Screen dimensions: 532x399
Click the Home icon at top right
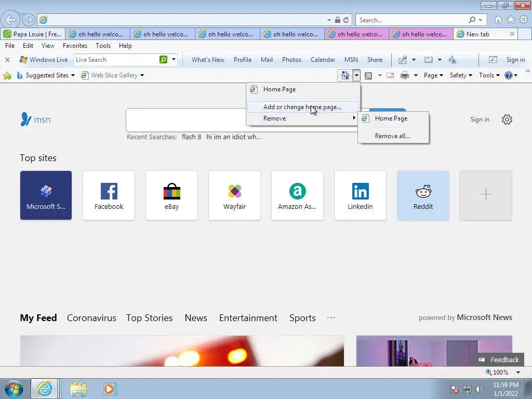(x=498, y=20)
